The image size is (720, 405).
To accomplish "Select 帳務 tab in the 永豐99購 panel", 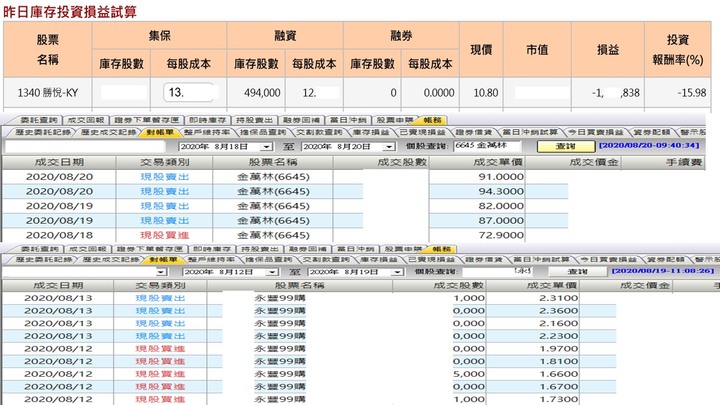I will [x=442, y=249].
